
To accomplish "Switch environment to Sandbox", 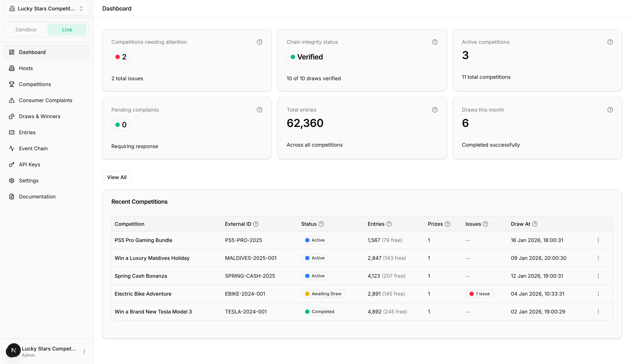I will pyautogui.click(x=26, y=30).
